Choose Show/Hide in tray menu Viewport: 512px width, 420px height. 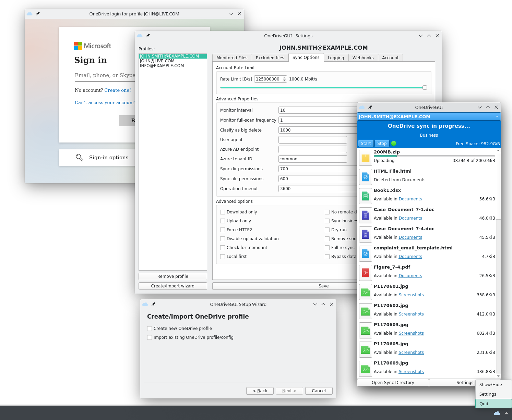tap(493, 384)
